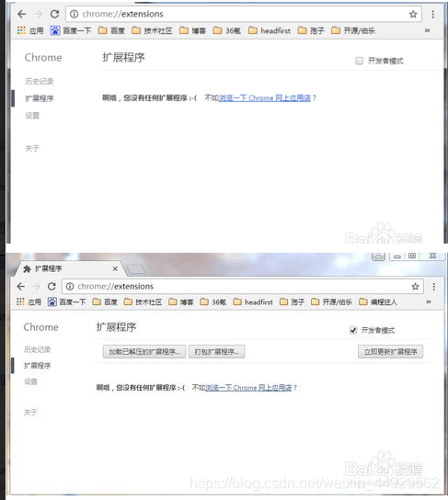Open the 开源/伯乐 bookmark folder in the upper window
This screenshot has height=500, width=448.
[353, 30]
